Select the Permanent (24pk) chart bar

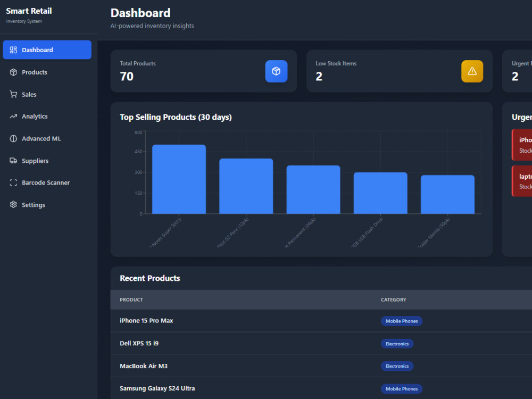pos(313,190)
